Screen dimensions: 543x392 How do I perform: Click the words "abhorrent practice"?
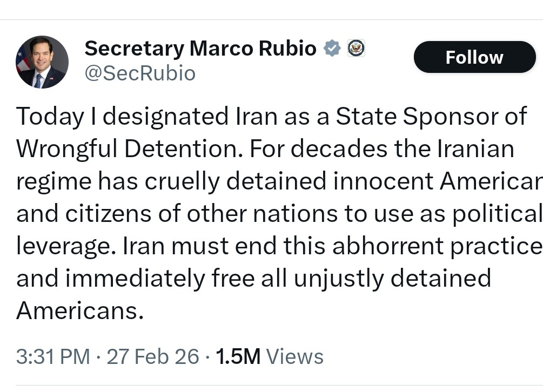click(437, 246)
